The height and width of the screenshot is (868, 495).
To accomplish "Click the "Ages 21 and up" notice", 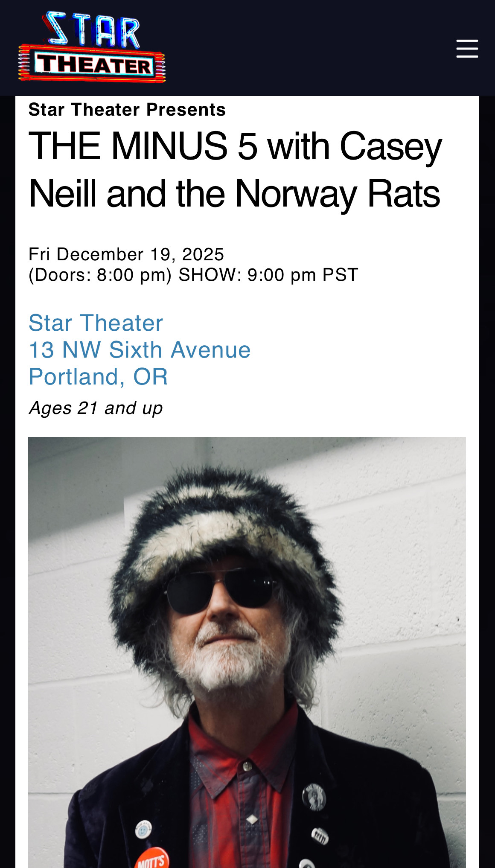I will [x=96, y=408].
